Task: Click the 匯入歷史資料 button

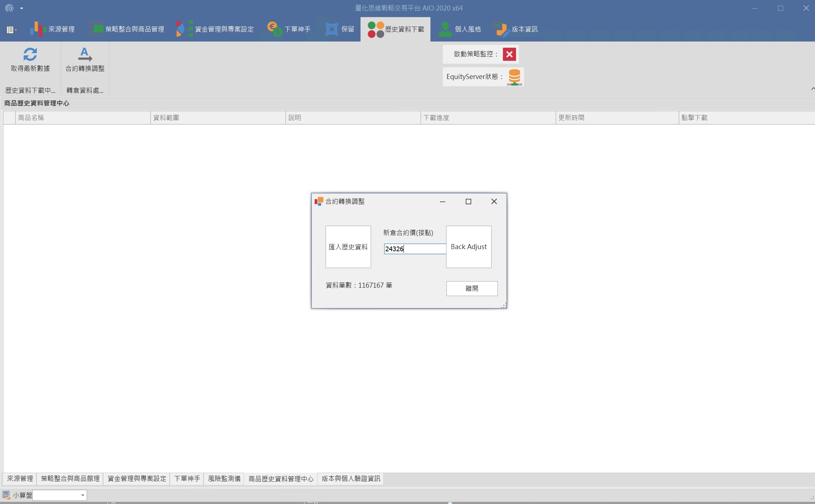Action: point(348,247)
